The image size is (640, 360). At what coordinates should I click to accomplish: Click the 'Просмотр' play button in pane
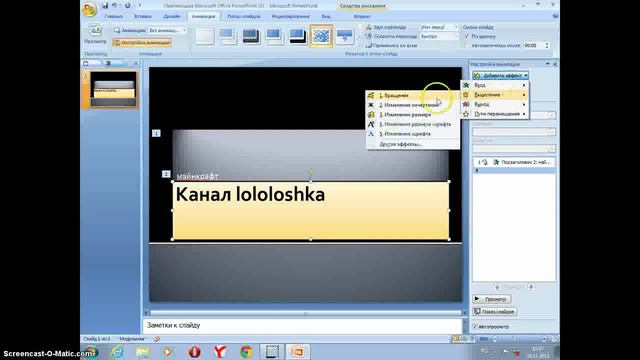click(x=492, y=299)
